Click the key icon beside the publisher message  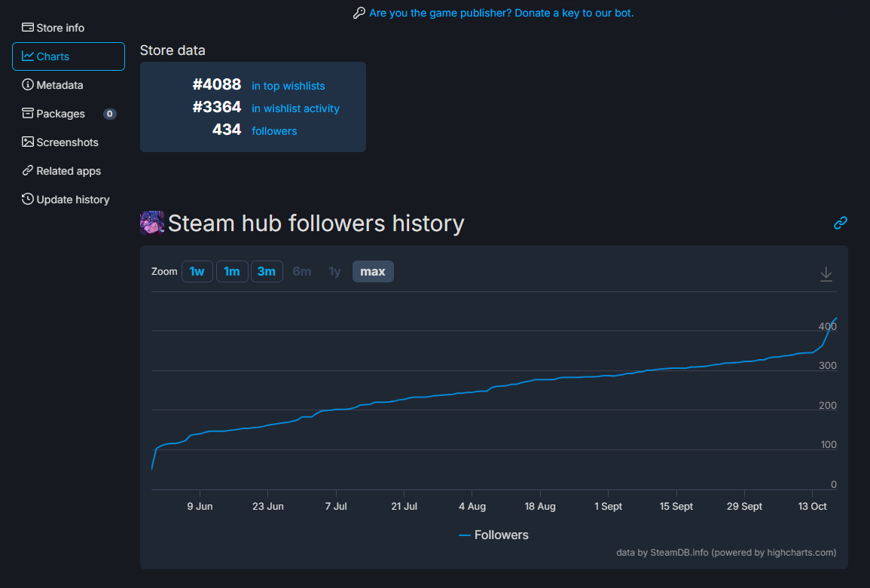359,13
